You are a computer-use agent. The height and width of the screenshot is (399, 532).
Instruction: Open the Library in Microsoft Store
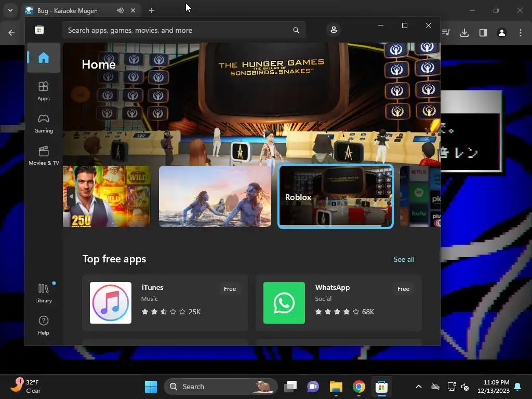pos(44,293)
